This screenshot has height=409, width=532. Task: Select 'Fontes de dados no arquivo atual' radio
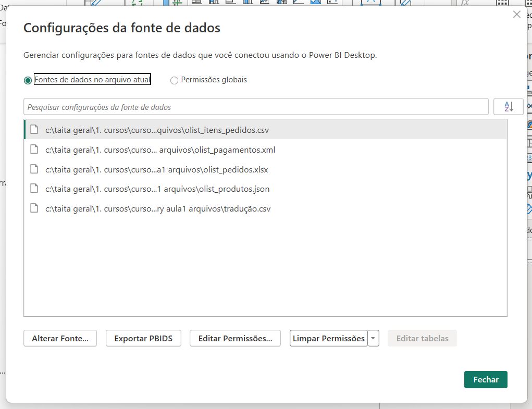[28, 80]
